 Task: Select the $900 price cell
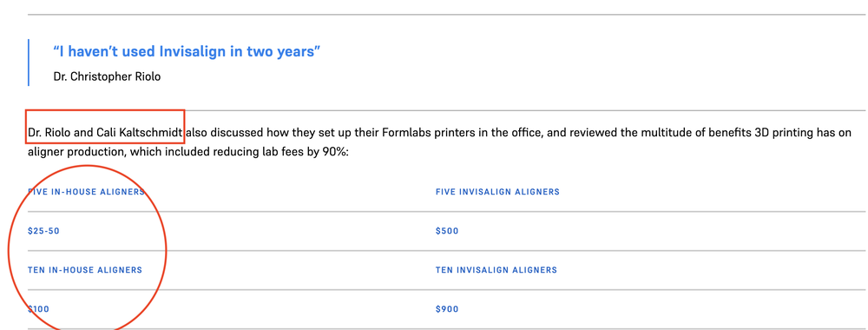(x=447, y=309)
